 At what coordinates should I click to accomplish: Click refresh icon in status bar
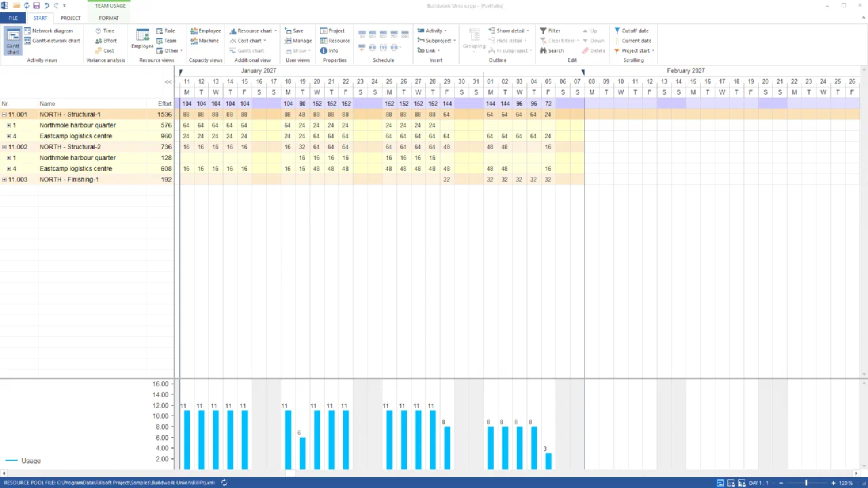pos(224,483)
